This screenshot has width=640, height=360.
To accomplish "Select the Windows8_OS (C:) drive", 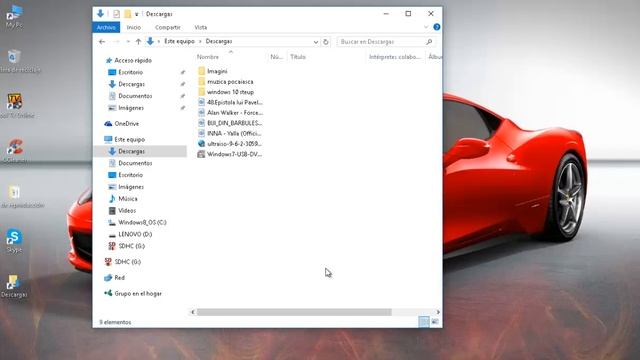I will [142, 222].
